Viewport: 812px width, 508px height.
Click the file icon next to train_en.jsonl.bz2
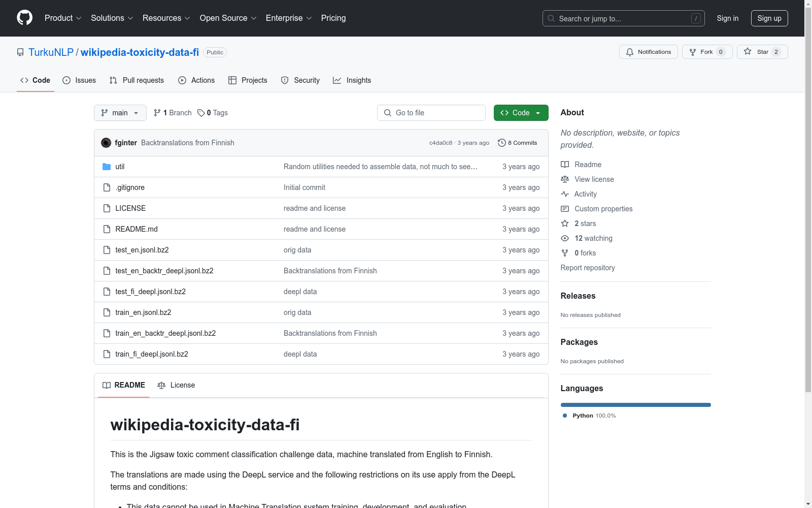107,312
